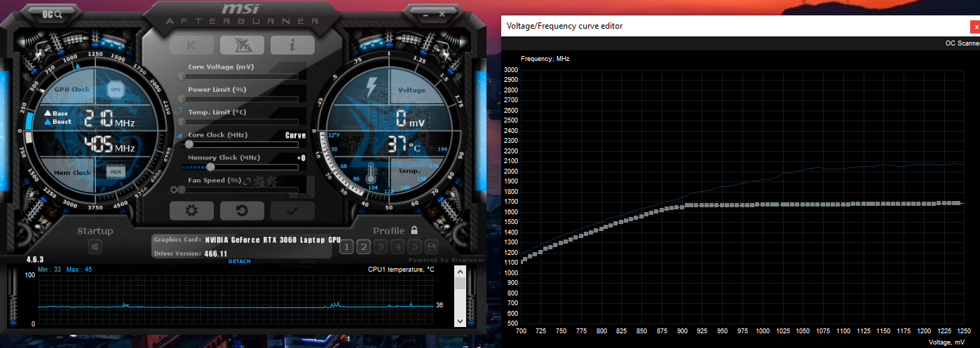The height and width of the screenshot is (348, 980).
Task: Select profile slot 4
Action: click(x=397, y=246)
